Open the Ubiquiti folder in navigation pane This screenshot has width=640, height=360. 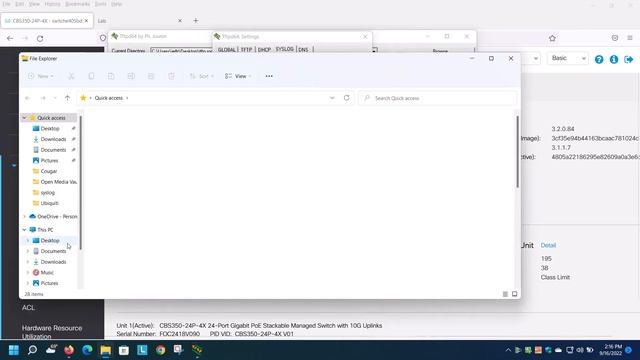tap(49, 203)
